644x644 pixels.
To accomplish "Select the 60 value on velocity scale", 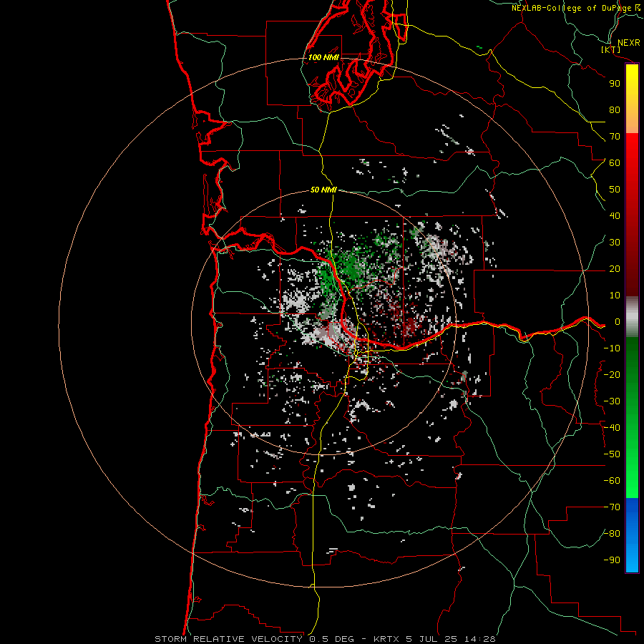I will [x=615, y=162].
